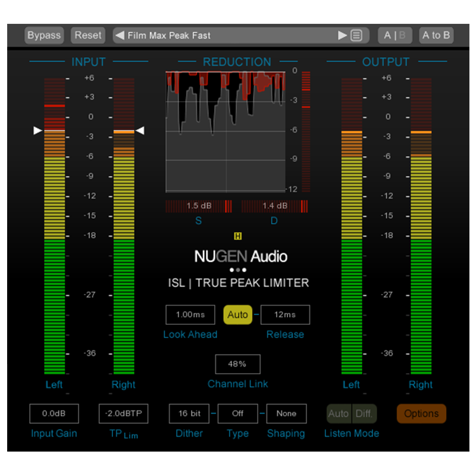This screenshot has width=476, height=476.
Task: Open the Shaping dropdown showing None
Action: click(x=286, y=414)
